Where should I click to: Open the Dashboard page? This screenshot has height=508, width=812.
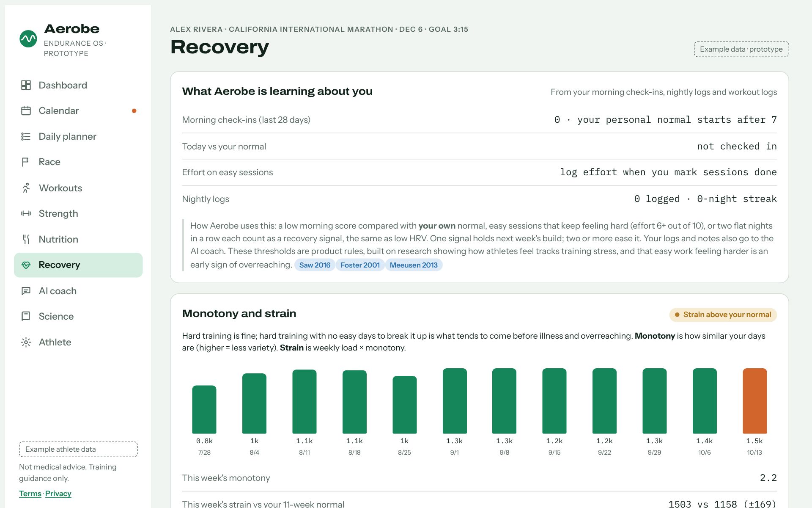(x=78, y=85)
